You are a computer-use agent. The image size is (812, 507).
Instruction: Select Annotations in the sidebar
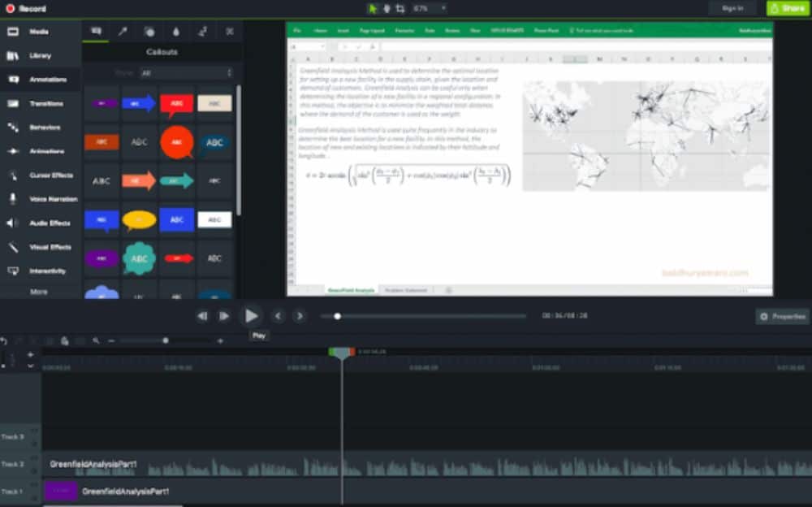coord(39,80)
